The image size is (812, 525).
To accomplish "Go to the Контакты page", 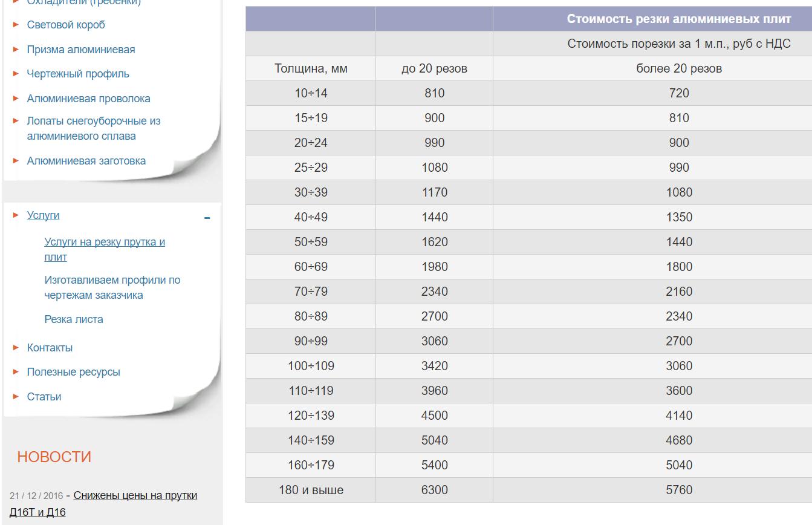I will (x=50, y=348).
